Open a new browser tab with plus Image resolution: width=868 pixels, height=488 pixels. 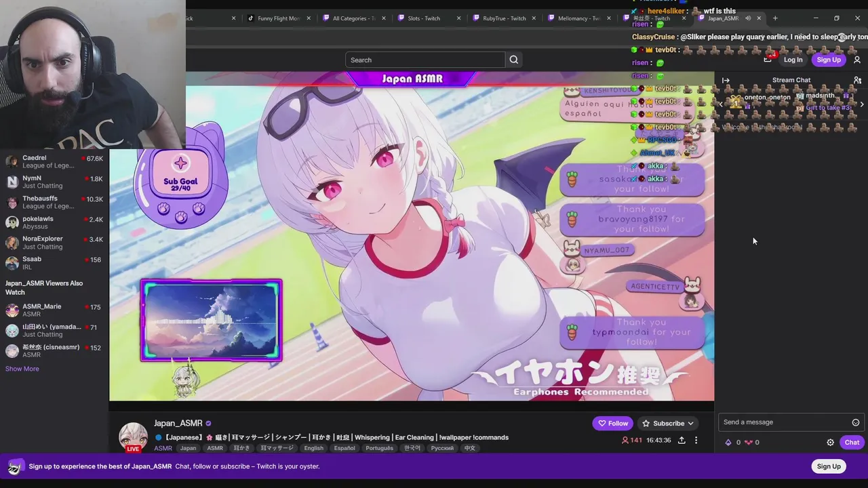pyautogui.click(x=775, y=18)
